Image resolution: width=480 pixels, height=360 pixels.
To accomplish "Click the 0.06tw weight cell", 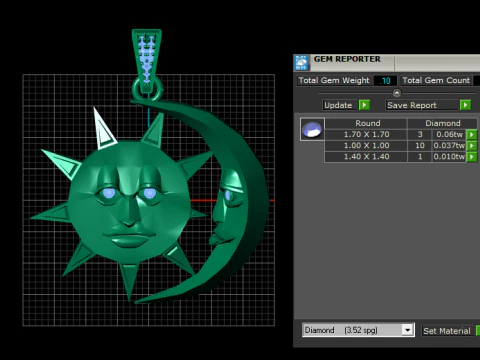I will coord(449,134).
